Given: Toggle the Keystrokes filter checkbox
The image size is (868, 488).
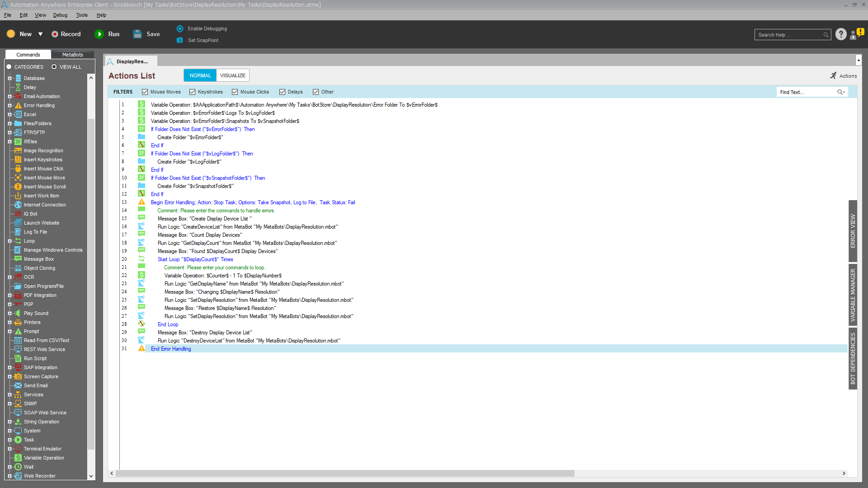Looking at the screenshot, I should click(193, 92).
